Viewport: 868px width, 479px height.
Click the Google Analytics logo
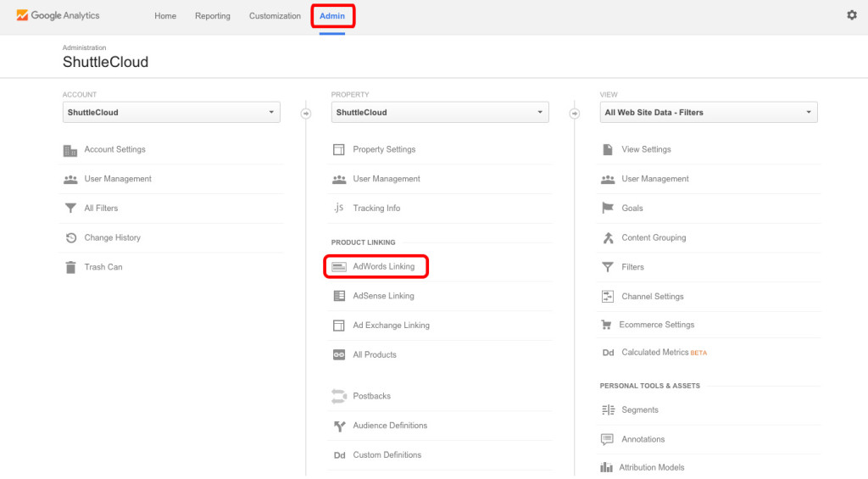pos(58,15)
